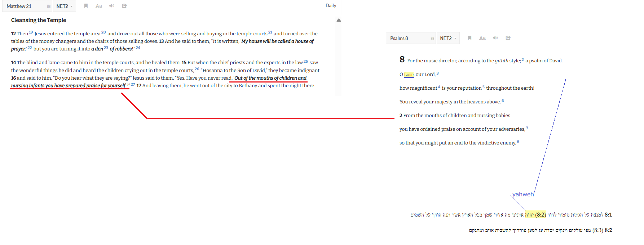644x245 pixels.
Task: Click the italic word "gittith"
Action: click(x=502, y=61)
